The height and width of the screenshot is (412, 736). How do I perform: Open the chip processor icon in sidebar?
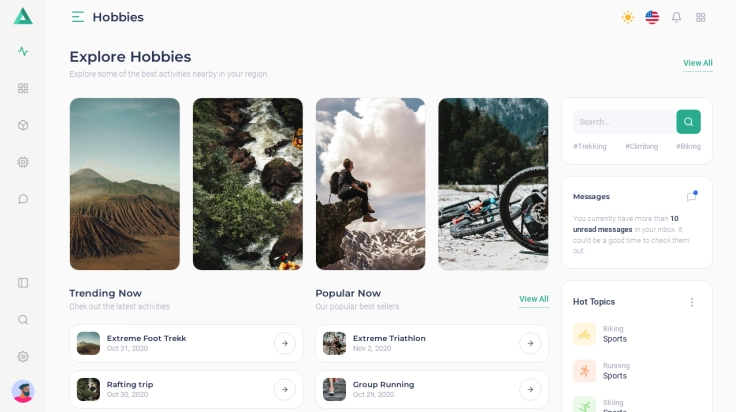23,162
